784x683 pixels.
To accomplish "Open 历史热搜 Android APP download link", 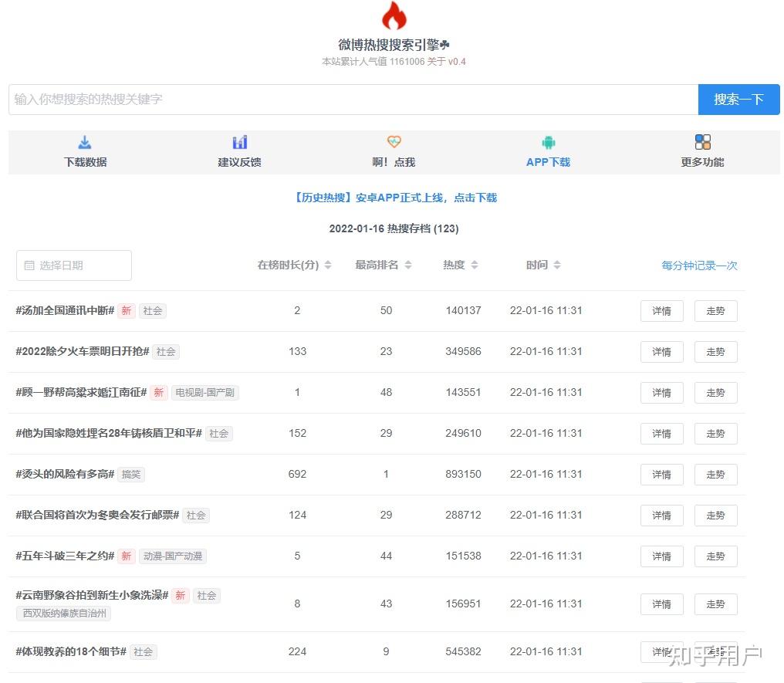I will tap(394, 198).
